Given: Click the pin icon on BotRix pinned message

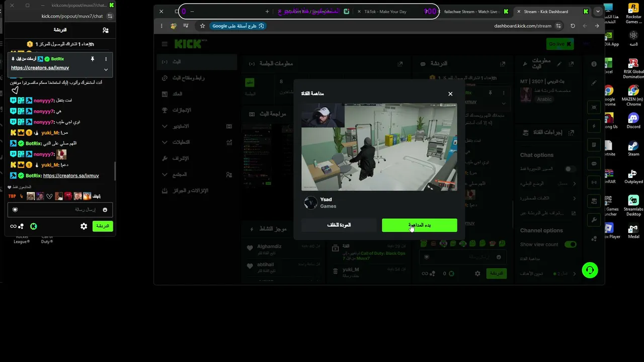Looking at the screenshot, I should pyautogui.click(x=92, y=59).
